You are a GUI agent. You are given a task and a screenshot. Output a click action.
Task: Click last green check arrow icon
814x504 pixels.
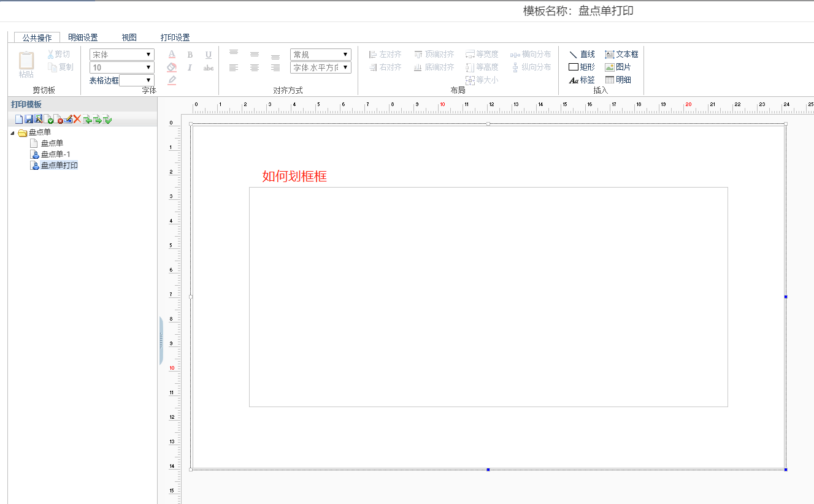[x=107, y=119]
